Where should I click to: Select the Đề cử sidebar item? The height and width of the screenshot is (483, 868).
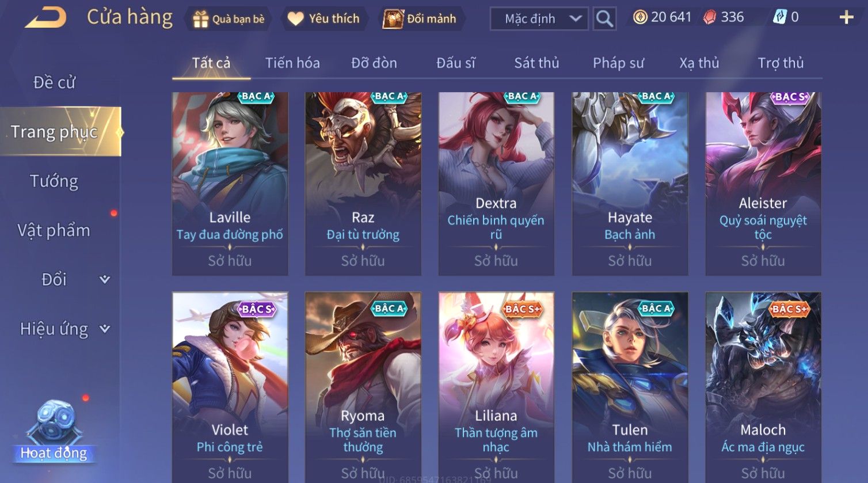pos(54,82)
